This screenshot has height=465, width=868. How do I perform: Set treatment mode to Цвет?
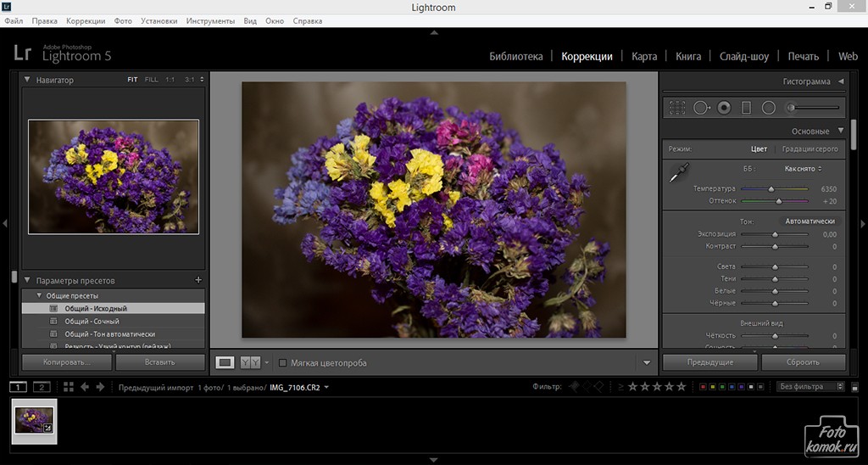[759, 149]
